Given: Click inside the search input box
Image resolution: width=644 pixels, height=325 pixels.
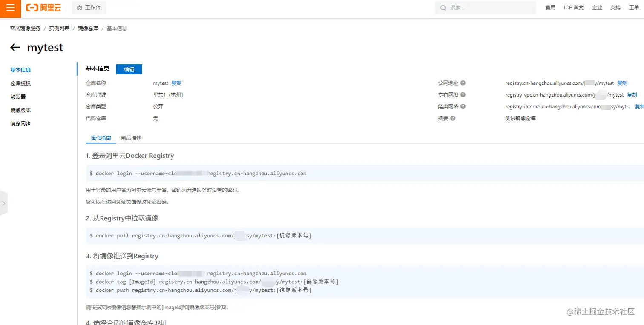Looking at the screenshot, I should [x=486, y=7].
